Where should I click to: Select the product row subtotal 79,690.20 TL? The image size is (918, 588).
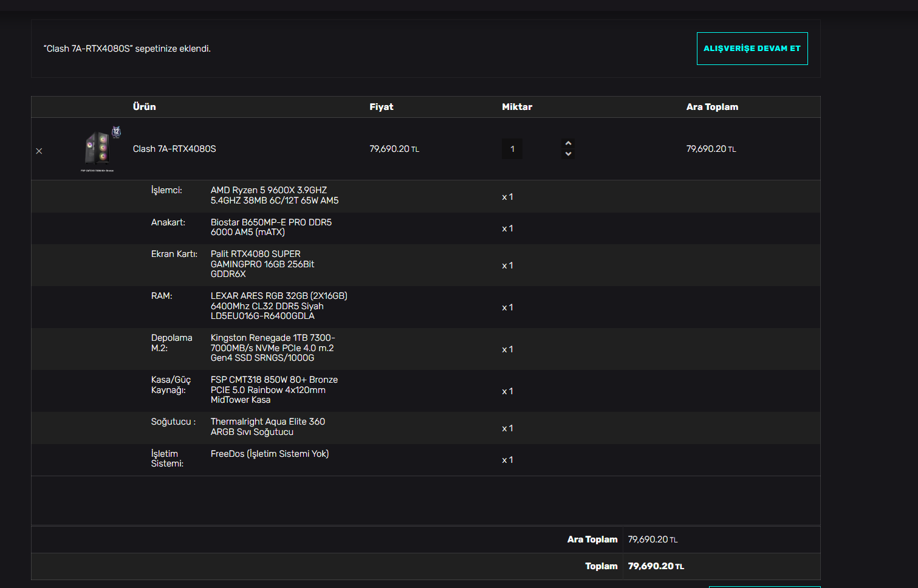tap(711, 149)
